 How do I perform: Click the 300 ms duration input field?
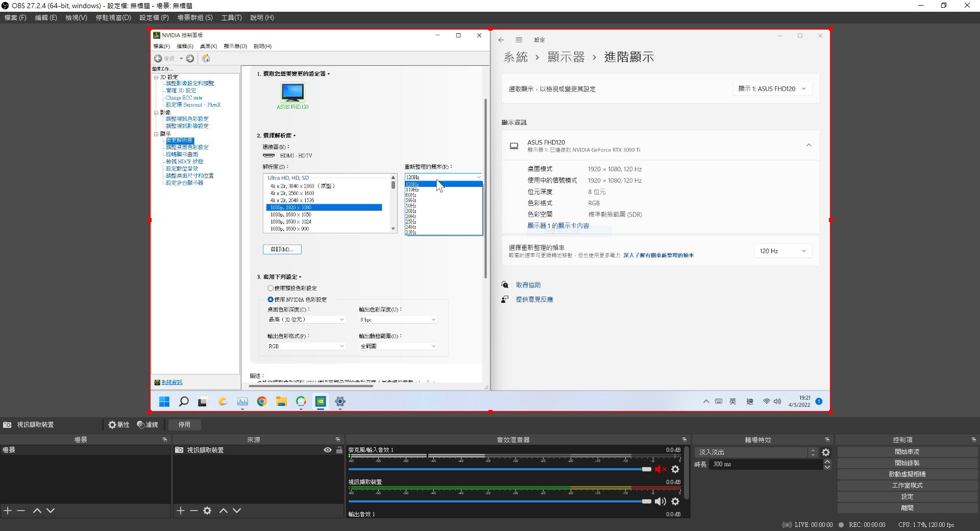point(766,464)
